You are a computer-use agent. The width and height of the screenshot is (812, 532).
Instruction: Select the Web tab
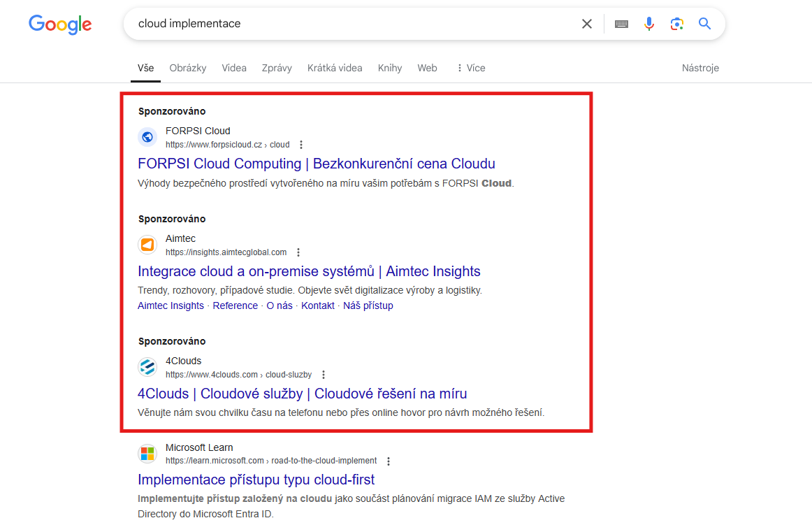427,68
